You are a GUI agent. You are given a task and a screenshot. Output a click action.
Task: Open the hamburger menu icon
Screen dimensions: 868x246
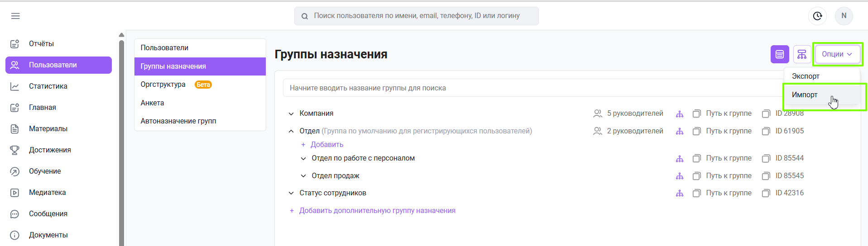point(15,16)
